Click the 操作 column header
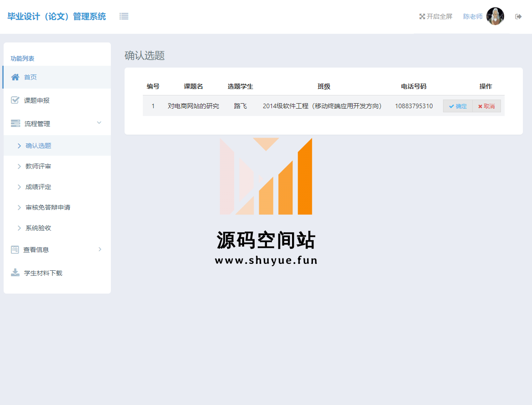Viewport: 532px width, 405px height. tap(485, 87)
